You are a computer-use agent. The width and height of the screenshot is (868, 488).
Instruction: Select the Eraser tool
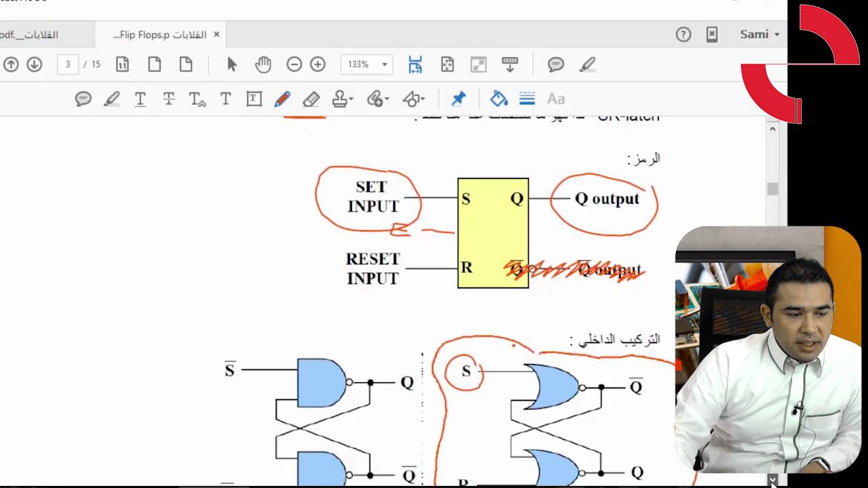pos(311,99)
